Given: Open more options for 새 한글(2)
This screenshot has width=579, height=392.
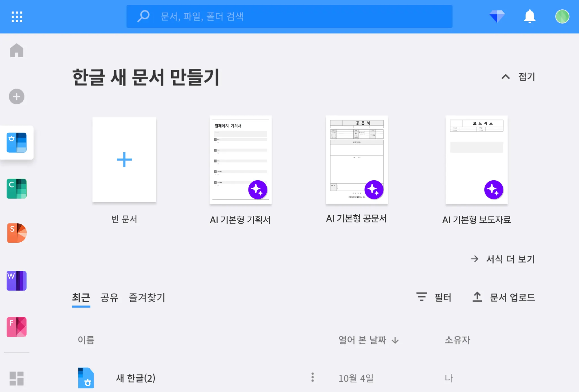Looking at the screenshot, I should [312, 377].
